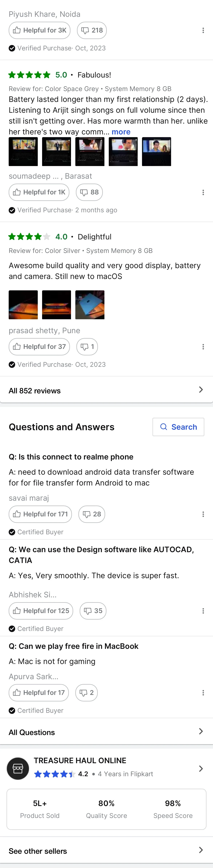Viewport: 213px width, 868px height.
Task: Click Search button in Questions and Answers
Action: (x=178, y=427)
